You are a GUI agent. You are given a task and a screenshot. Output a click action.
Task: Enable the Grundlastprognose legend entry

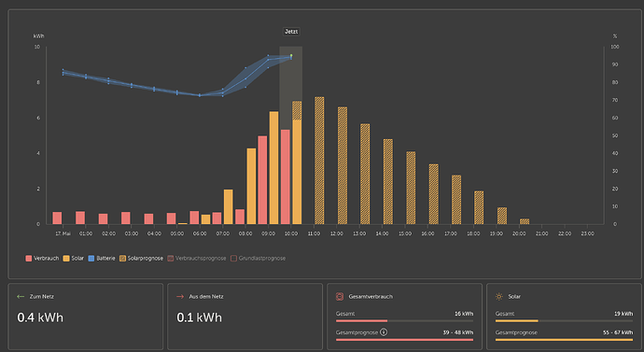(x=259, y=259)
